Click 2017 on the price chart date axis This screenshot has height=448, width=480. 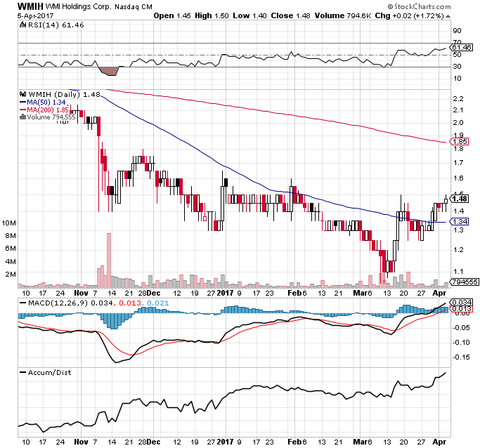225,293
